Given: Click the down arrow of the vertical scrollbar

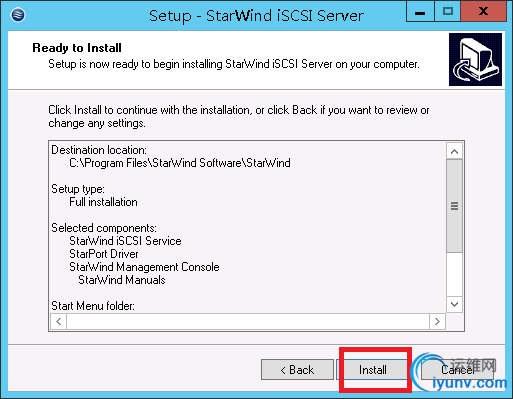Looking at the screenshot, I should pos(454,304).
